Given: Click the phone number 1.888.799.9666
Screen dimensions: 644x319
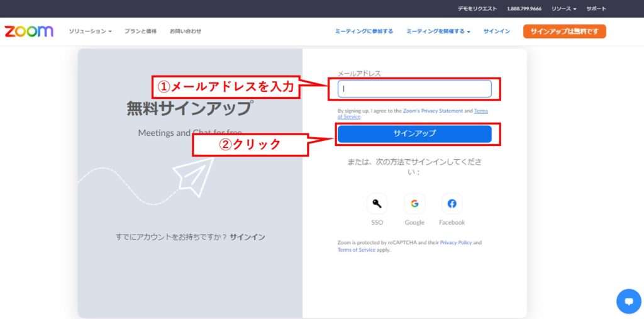Looking at the screenshot, I should point(524,9).
